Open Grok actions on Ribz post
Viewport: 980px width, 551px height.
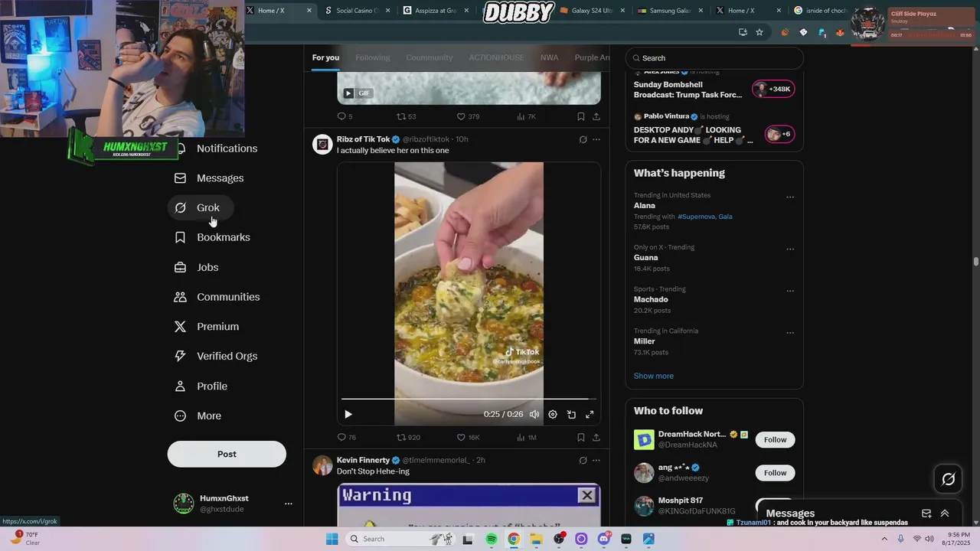[x=583, y=139]
